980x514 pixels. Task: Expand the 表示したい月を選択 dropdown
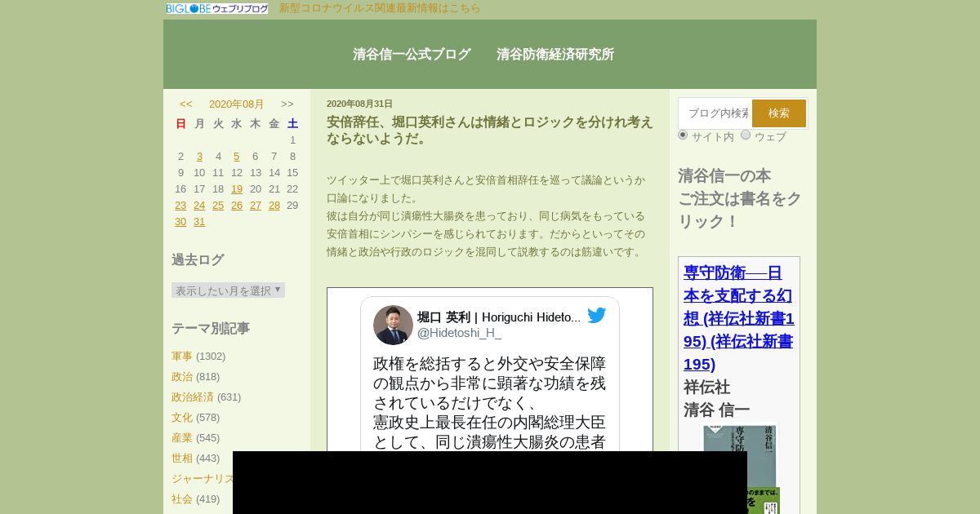click(228, 290)
